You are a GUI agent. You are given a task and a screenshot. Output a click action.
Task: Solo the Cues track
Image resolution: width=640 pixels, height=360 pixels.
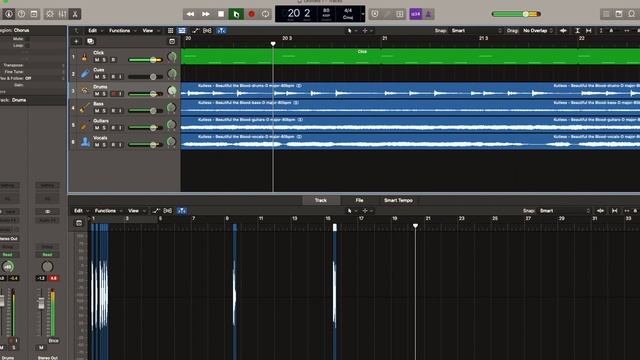click(104, 77)
